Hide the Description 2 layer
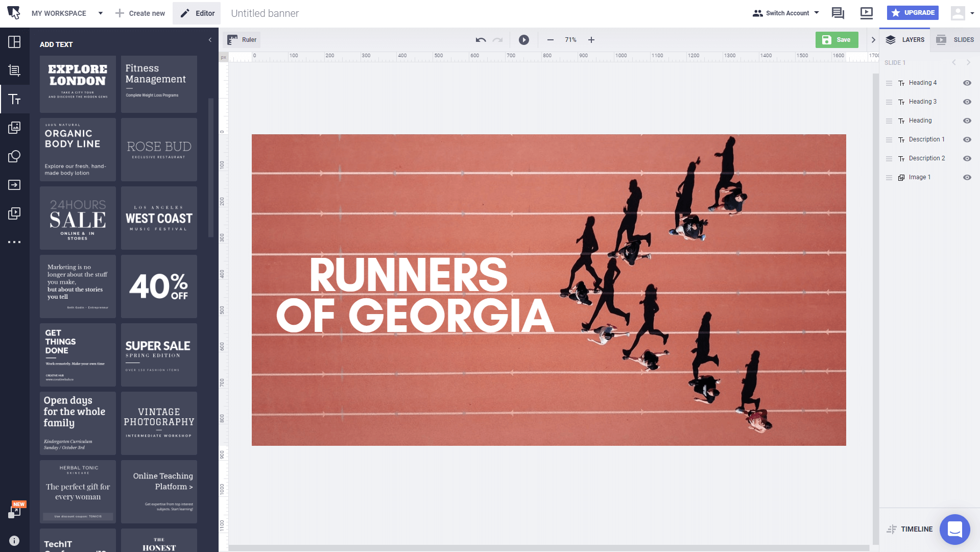The height and width of the screenshot is (552, 980). [x=967, y=159]
